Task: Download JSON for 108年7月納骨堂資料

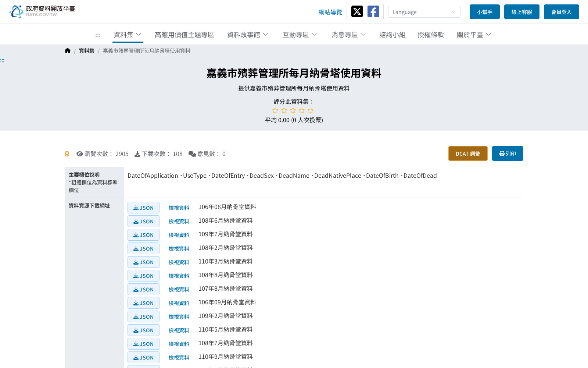Action: click(x=143, y=344)
